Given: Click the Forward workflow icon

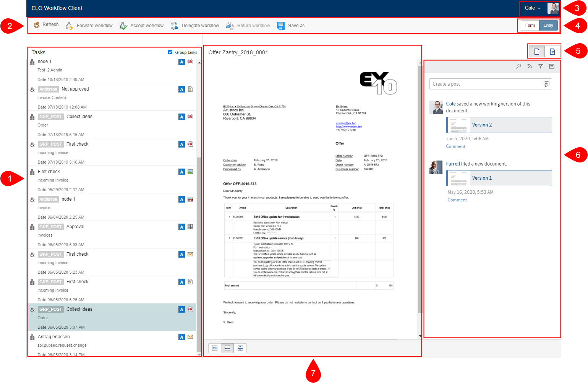Looking at the screenshot, I should tap(70, 26).
